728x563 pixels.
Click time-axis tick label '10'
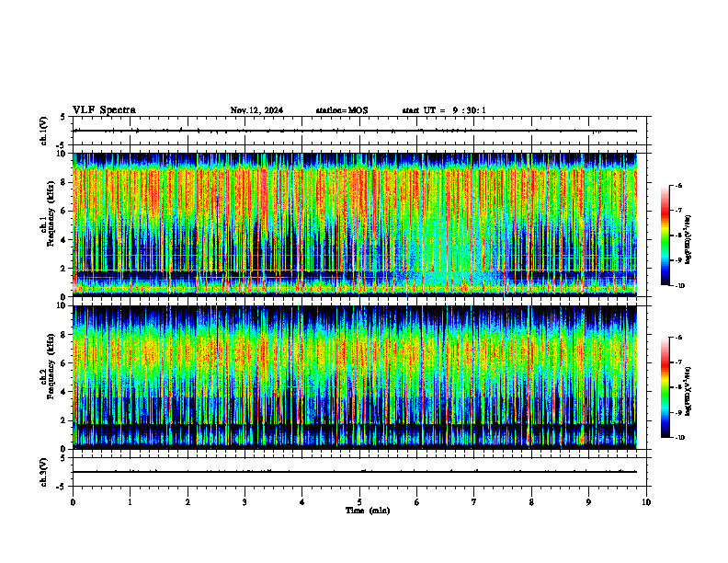coord(646,502)
